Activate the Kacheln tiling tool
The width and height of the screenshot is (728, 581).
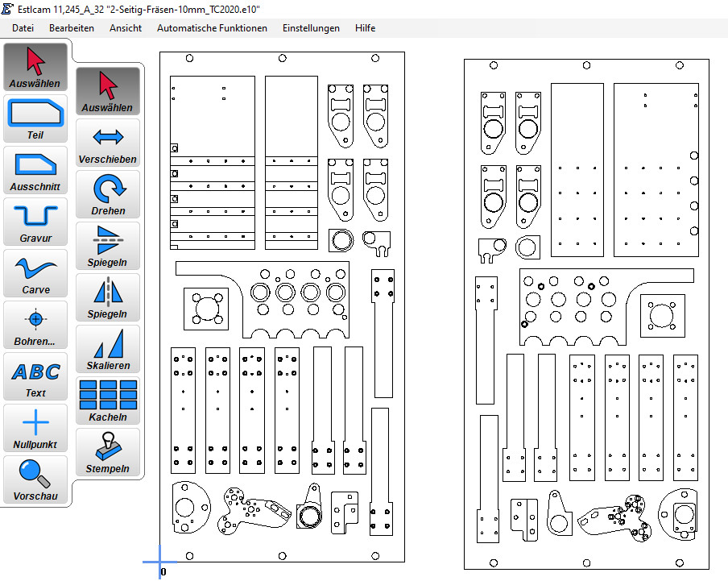click(x=108, y=400)
